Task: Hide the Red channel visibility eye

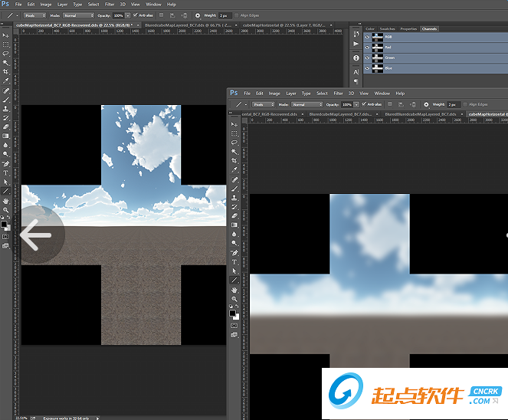Action: pyautogui.click(x=368, y=47)
